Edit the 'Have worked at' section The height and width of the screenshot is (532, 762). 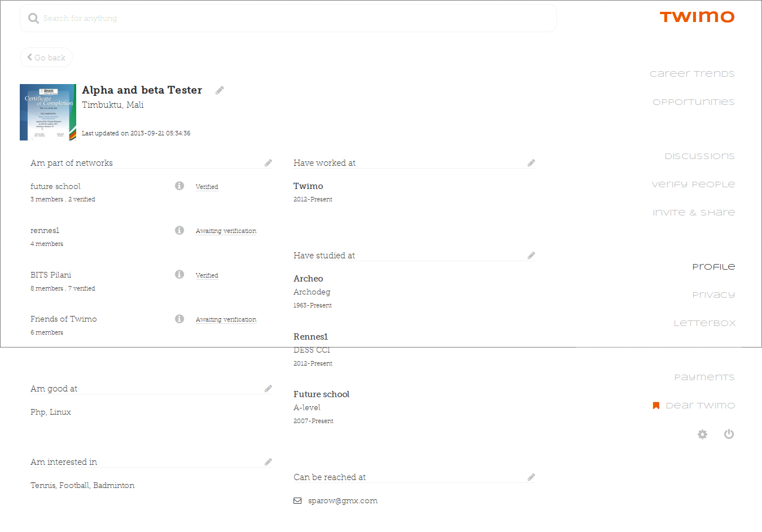point(531,163)
